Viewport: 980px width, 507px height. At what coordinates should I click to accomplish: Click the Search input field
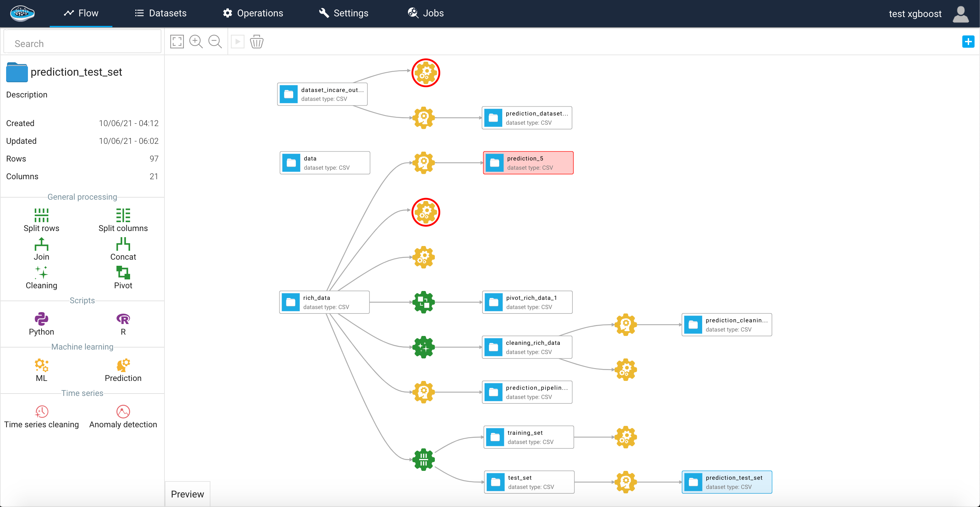tap(82, 43)
